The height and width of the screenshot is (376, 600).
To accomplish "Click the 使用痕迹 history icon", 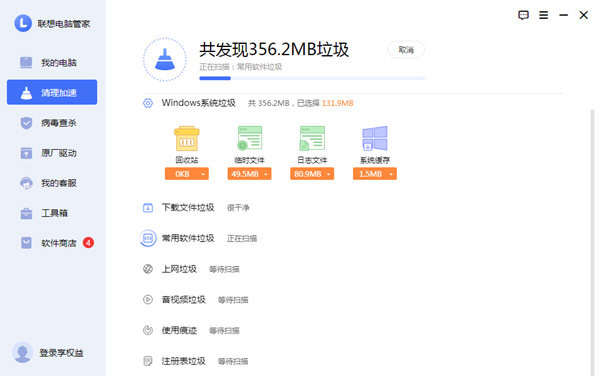I will pos(148,330).
